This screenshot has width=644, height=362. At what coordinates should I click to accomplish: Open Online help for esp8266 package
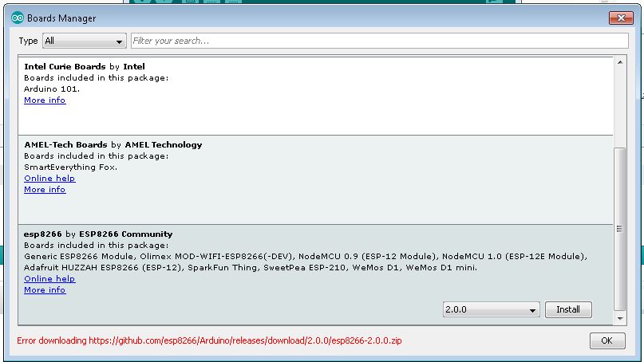[x=49, y=279]
